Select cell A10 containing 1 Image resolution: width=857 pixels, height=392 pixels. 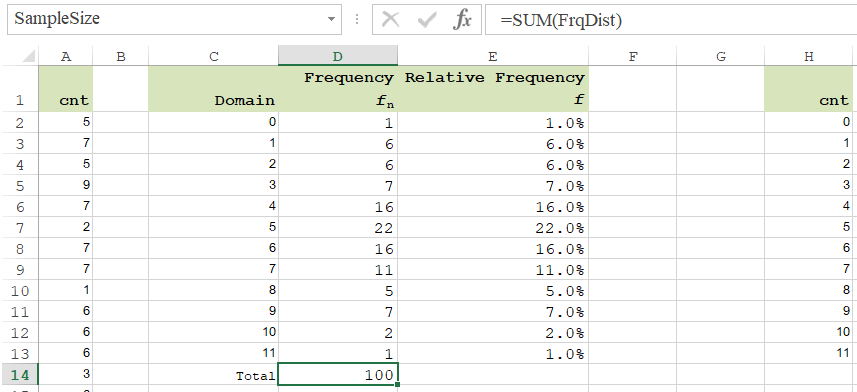[x=66, y=290]
